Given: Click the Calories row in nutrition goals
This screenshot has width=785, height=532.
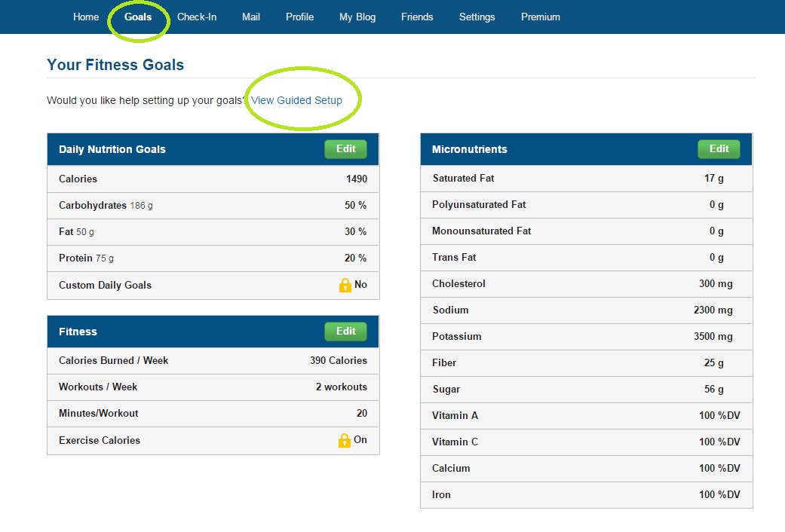Looking at the screenshot, I should [x=213, y=179].
